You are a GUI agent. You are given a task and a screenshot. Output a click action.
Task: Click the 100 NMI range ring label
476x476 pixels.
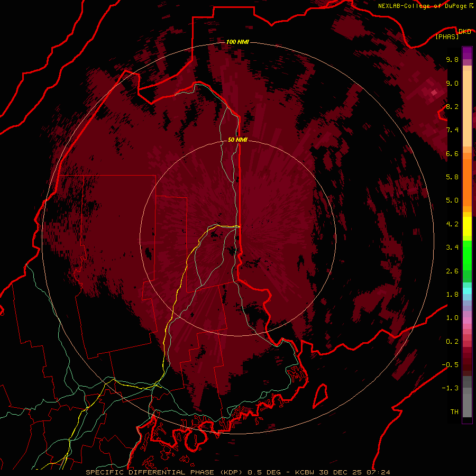point(237,42)
